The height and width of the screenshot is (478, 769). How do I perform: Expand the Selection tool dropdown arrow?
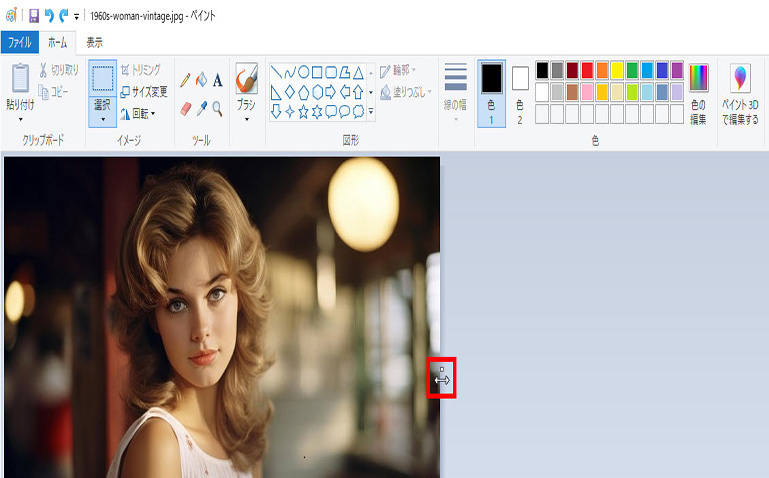(102, 118)
